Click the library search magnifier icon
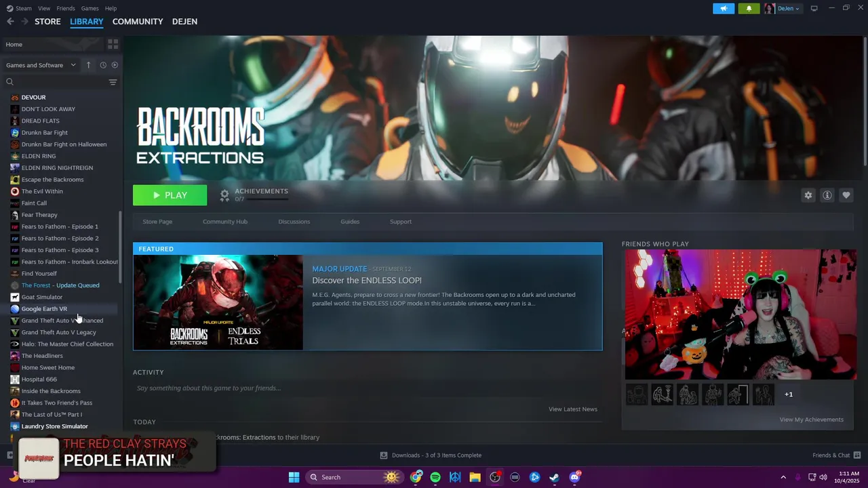Image resolution: width=868 pixels, height=488 pixels. [x=9, y=82]
